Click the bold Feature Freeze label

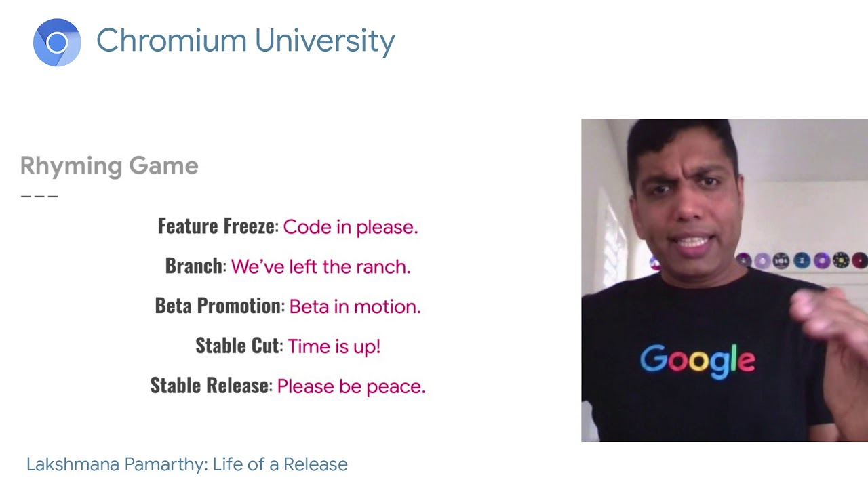216,226
